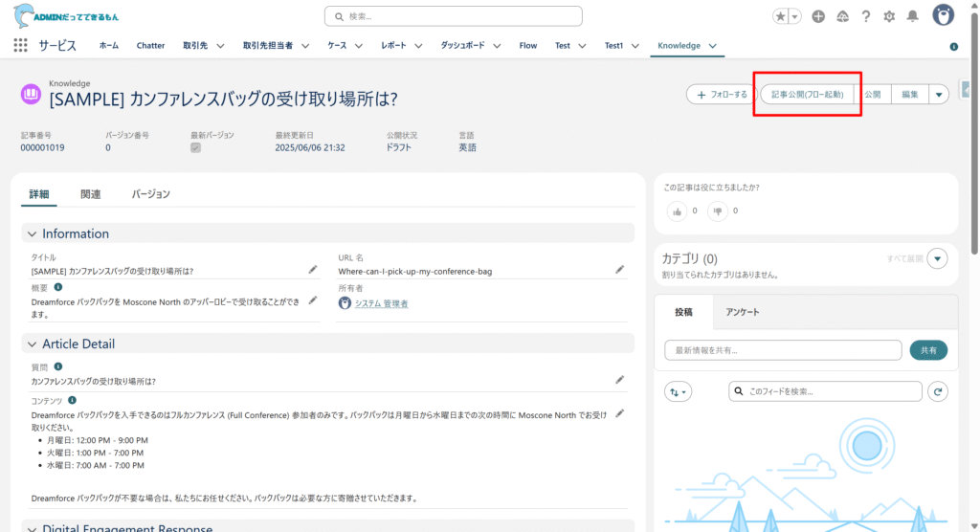Select the 投稿 tab
The width and height of the screenshot is (980, 532).
[x=683, y=312]
